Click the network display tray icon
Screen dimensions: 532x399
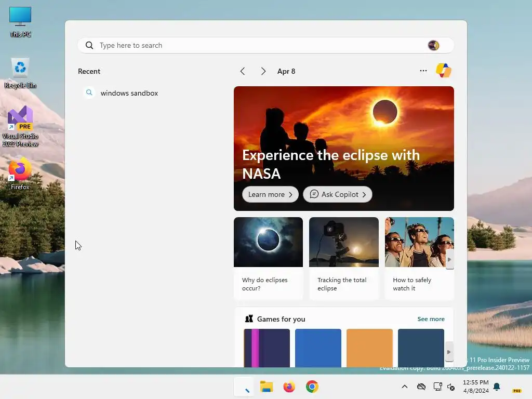pos(437,387)
